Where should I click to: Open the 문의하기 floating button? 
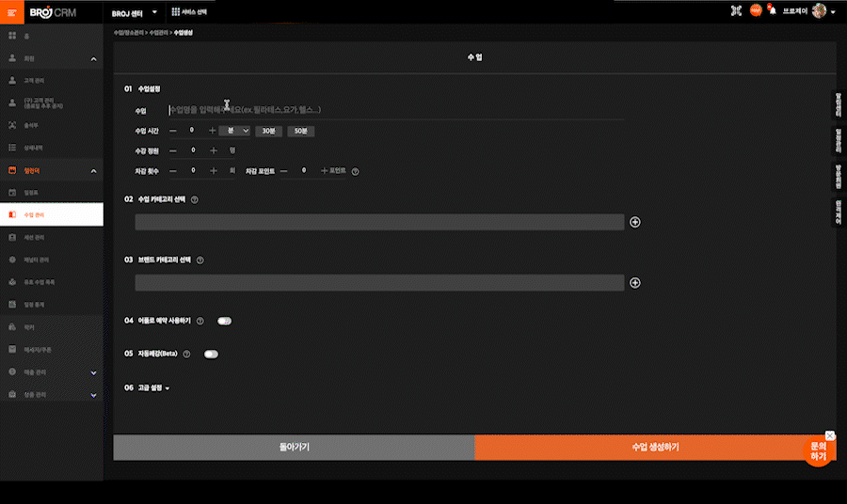[x=819, y=451]
